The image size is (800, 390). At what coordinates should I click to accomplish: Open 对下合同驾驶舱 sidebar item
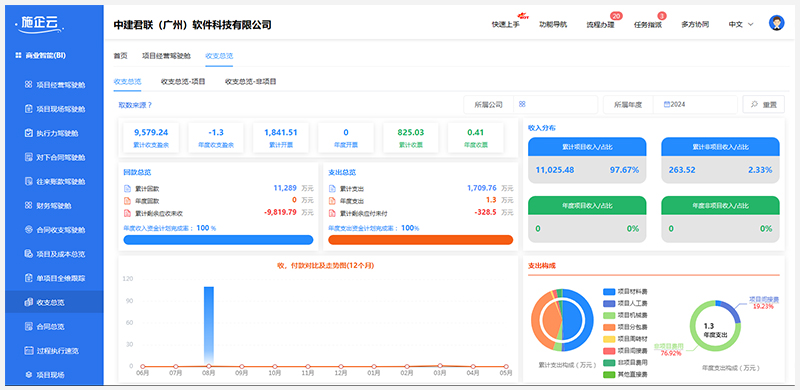coord(54,157)
